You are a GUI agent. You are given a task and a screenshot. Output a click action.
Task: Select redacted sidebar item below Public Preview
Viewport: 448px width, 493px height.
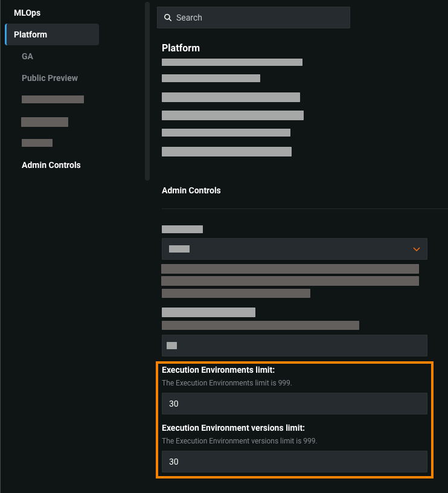[x=53, y=100]
